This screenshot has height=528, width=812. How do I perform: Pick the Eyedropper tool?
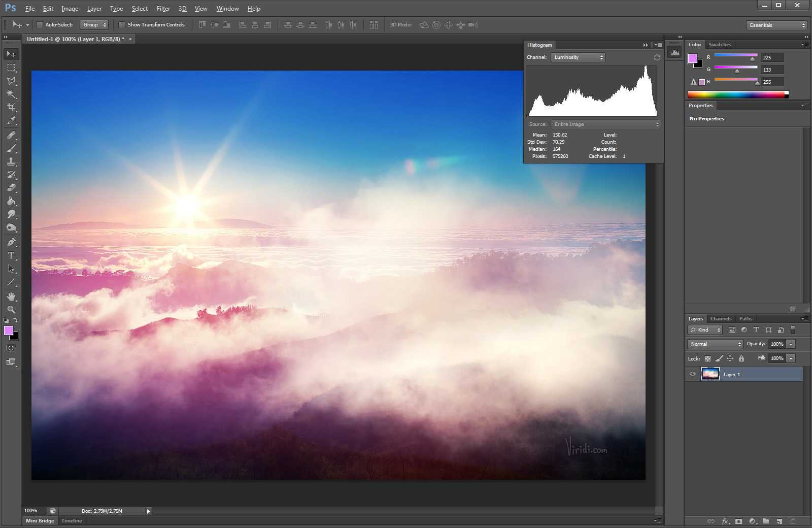[11, 121]
